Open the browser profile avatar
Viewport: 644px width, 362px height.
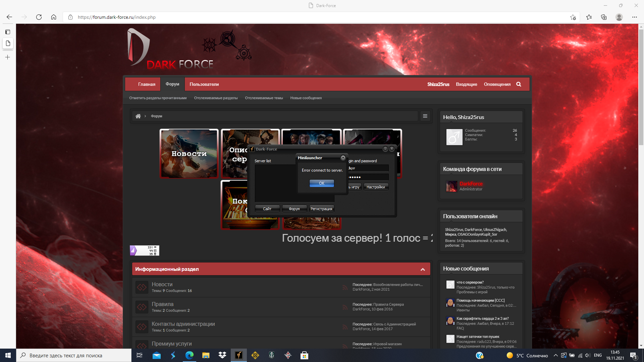coord(619,17)
